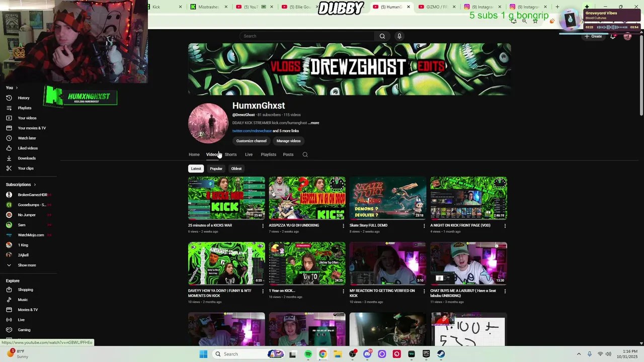Switch to the channel Live tab

[x=249, y=154]
